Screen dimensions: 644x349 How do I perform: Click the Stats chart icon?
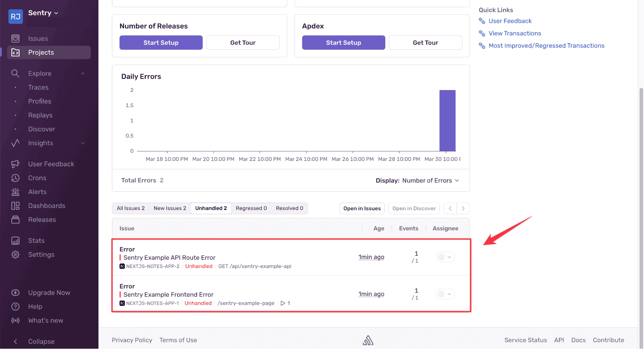(x=15, y=241)
